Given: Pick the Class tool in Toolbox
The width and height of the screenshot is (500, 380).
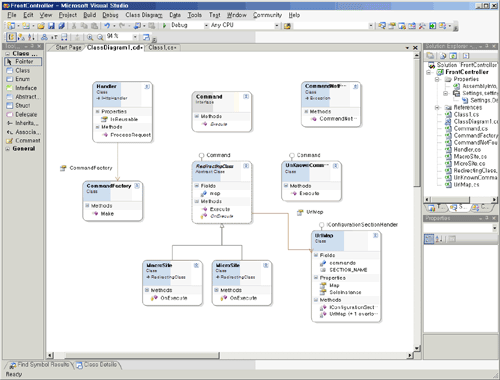Looking at the screenshot, I should pyautogui.click(x=23, y=70).
